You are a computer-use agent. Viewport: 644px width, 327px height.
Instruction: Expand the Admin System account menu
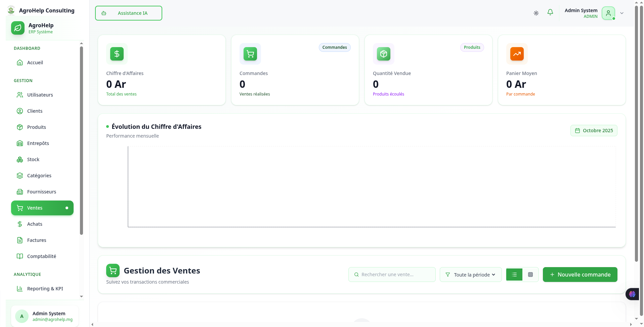622,13
